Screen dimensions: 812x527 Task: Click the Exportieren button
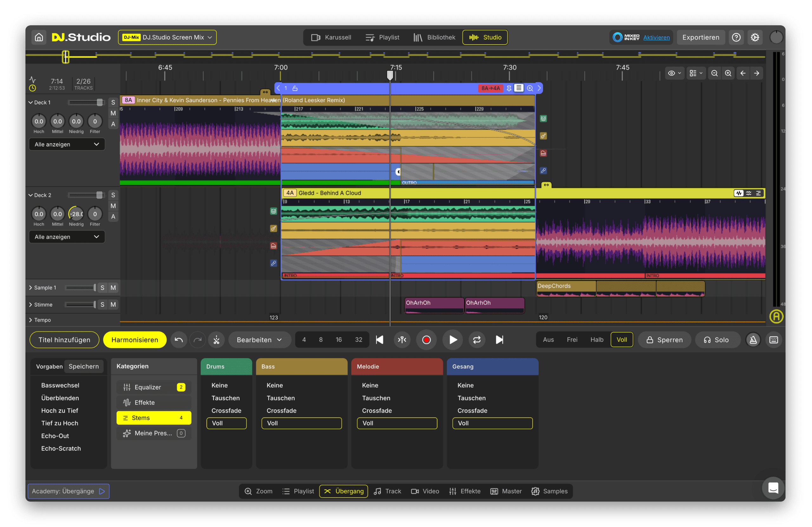pyautogui.click(x=700, y=37)
